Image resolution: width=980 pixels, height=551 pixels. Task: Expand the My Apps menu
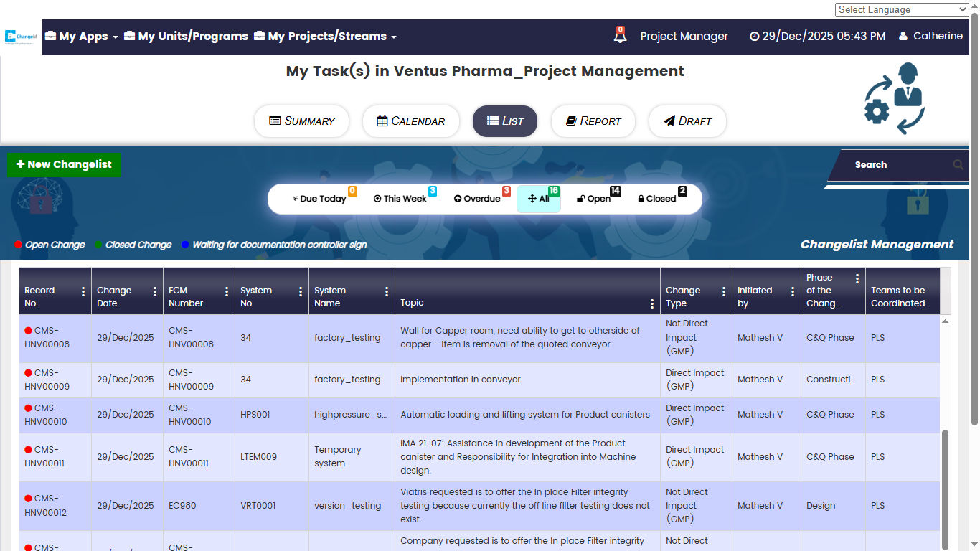click(x=82, y=37)
